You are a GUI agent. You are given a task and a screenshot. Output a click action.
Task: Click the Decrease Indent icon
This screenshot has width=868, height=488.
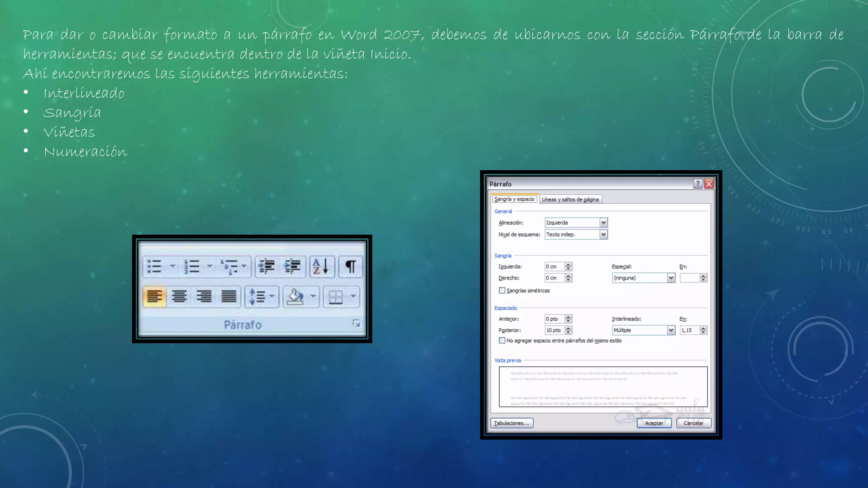point(267,266)
